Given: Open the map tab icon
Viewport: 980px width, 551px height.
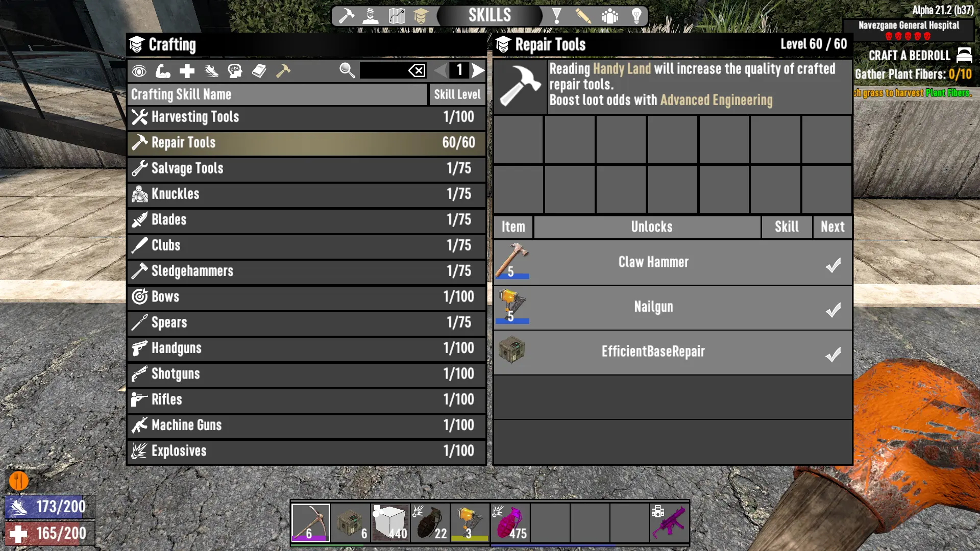Looking at the screenshot, I should 397,16.
